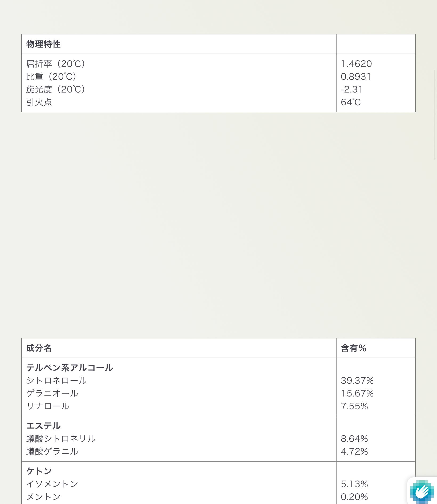Click the 物理特性 table header

tap(43, 44)
